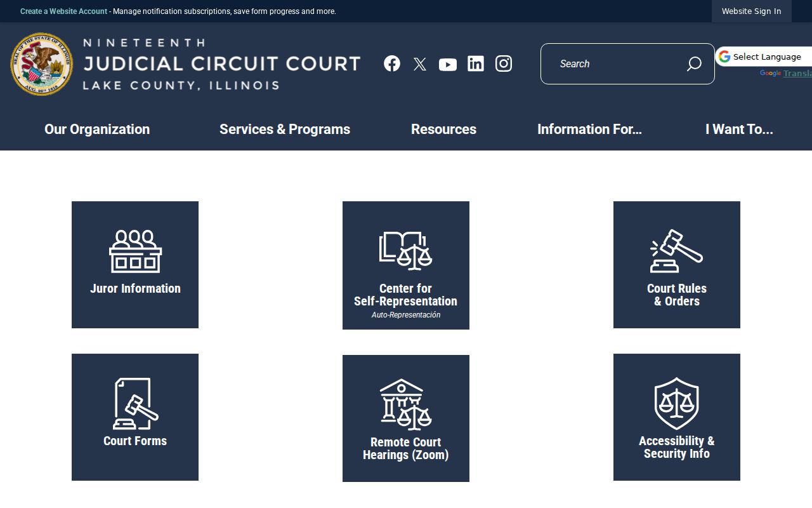Click the Website Sign In button
The image size is (812, 508).
point(752,11)
